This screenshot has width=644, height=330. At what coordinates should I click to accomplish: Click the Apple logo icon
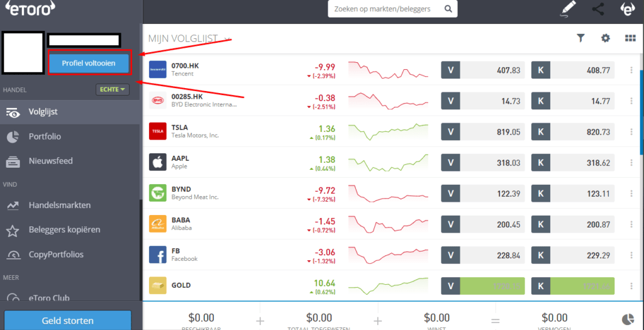pos(158,162)
